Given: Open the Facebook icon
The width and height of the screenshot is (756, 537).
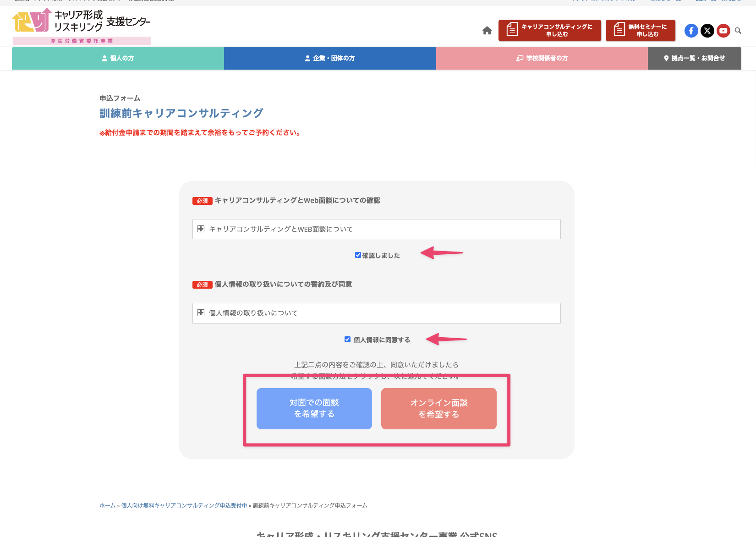Looking at the screenshot, I should pyautogui.click(x=691, y=31).
